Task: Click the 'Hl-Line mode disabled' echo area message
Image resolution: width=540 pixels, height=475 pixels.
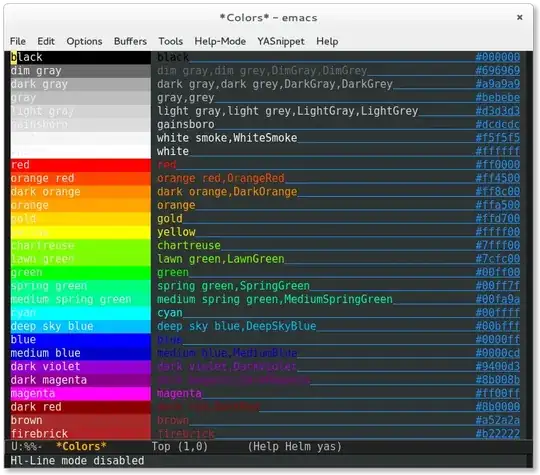Action: tap(77, 461)
